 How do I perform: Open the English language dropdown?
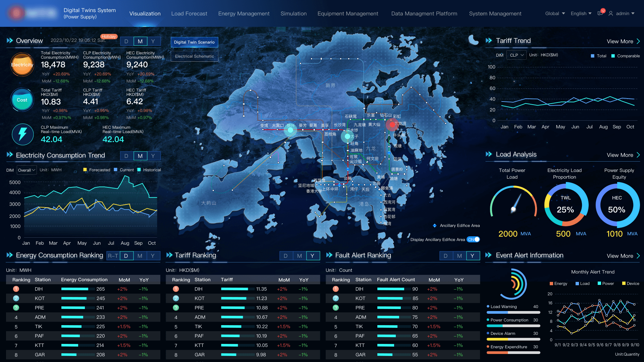(581, 13)
